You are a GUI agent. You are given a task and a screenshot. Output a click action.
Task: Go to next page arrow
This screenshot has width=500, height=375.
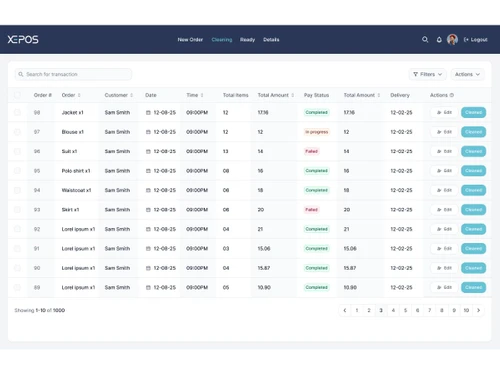[x=479, y=310]
